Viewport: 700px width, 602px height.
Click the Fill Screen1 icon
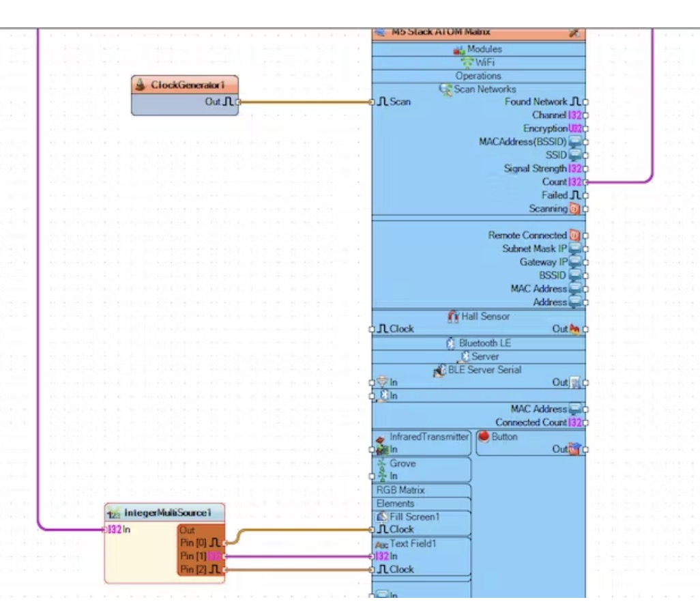[383, 517]
